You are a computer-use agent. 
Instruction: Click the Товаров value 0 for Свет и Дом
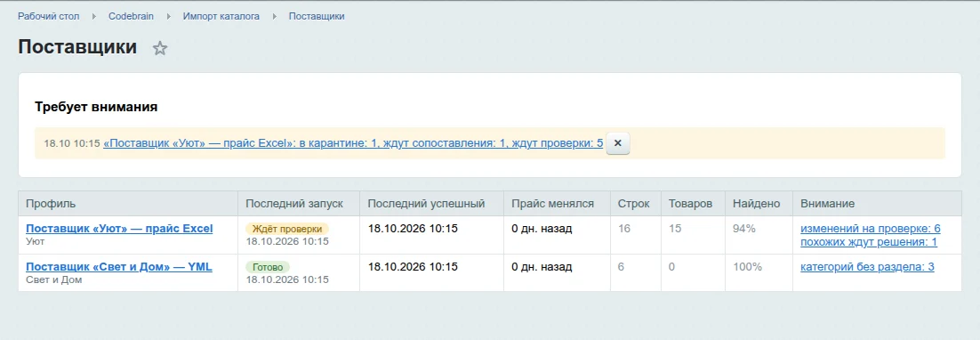coord(672,267)
